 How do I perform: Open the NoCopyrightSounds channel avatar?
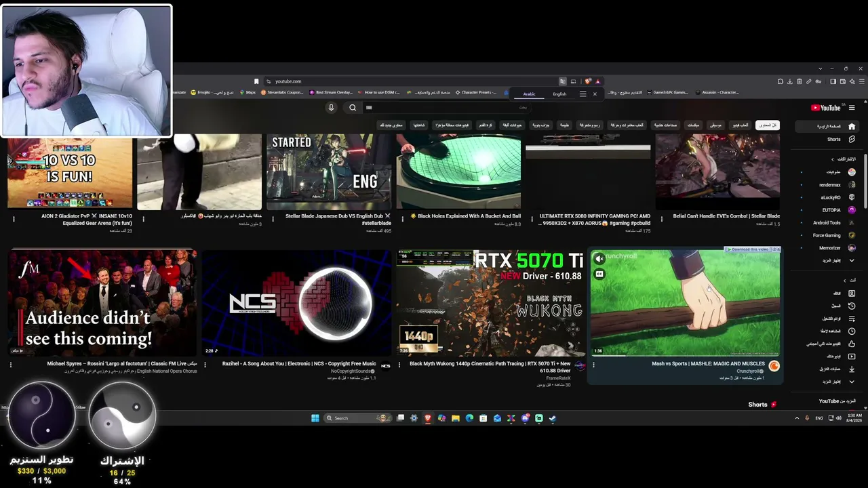tap(385, 366)
